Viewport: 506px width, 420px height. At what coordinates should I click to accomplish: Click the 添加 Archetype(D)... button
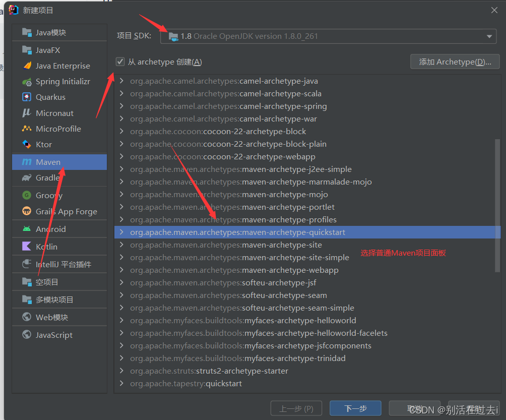coord(455,62)
